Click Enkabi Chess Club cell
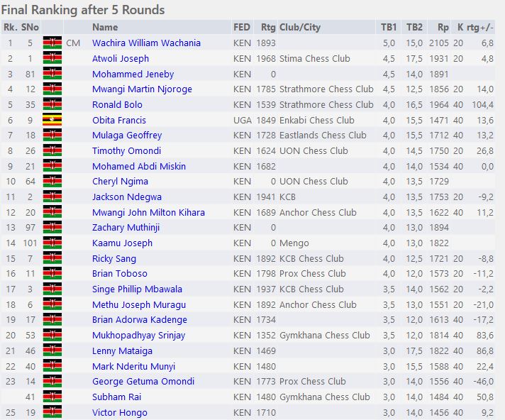Screen dimensions: 505x420 point(317,120)
